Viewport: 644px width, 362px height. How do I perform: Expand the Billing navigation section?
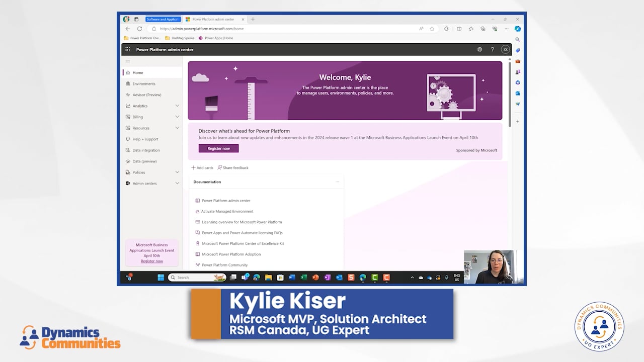tap(177, 117)
